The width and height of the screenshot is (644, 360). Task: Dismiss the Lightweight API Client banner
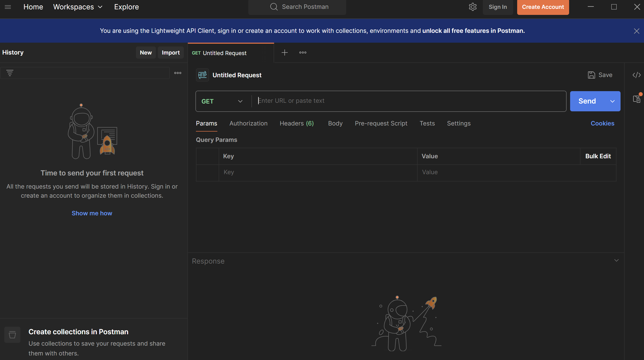click(636, 31)
